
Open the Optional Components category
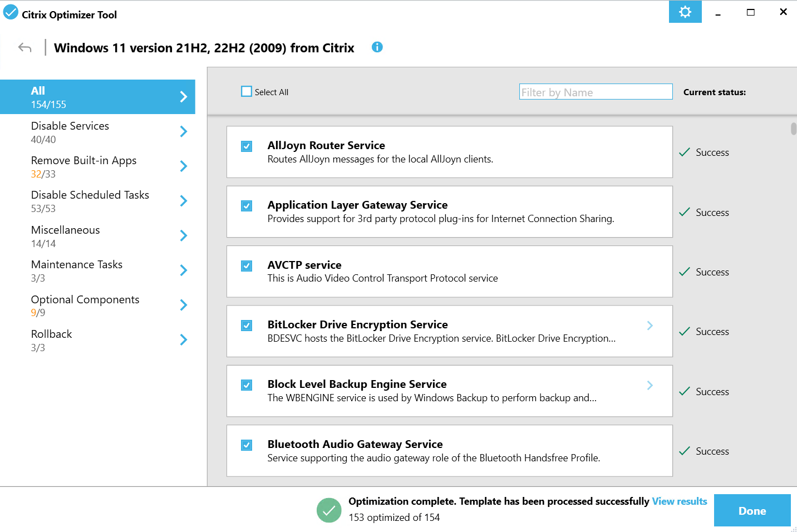97,306
